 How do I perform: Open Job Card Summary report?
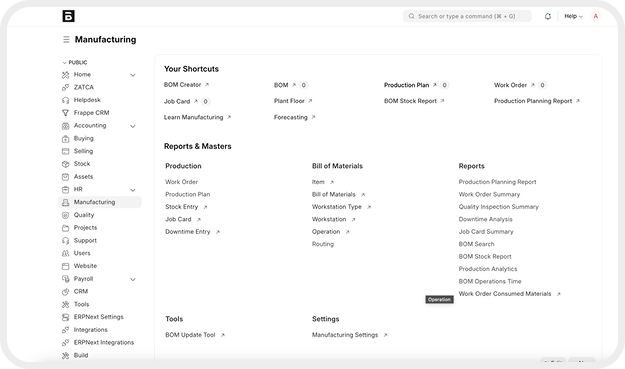pyautogui.click(x=486, y=232)
